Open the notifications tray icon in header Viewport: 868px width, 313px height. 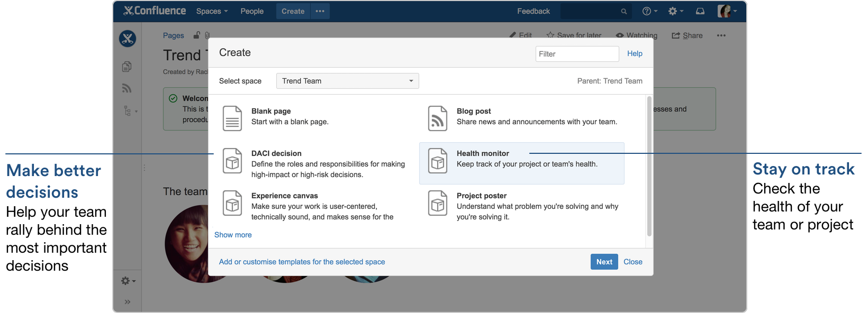click(700, 11)
